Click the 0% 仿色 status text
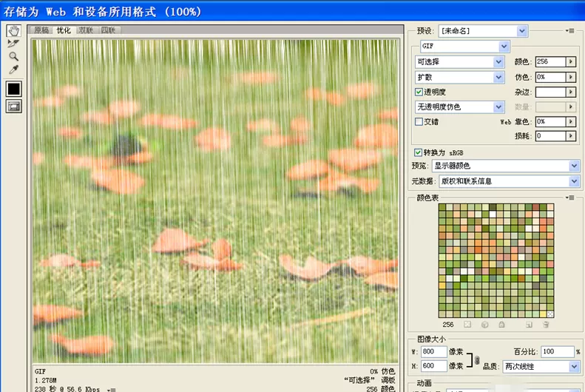Image resolution: width=585 pixels, height=392 pixels. (x=382, y=371)
